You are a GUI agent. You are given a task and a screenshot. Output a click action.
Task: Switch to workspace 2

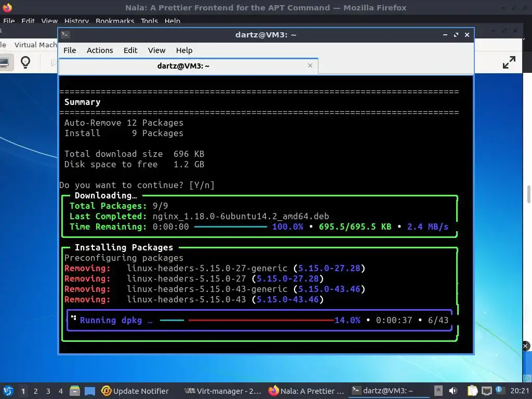pos(36,391)
